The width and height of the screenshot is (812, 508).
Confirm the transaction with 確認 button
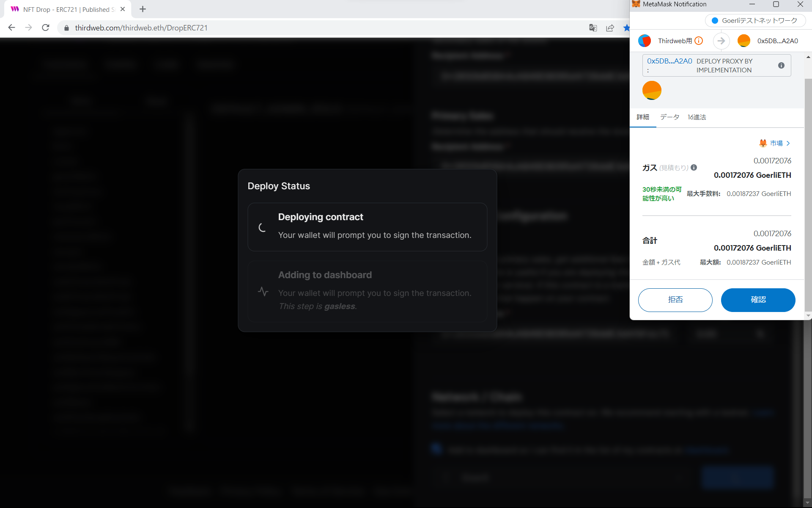[758, 300]
